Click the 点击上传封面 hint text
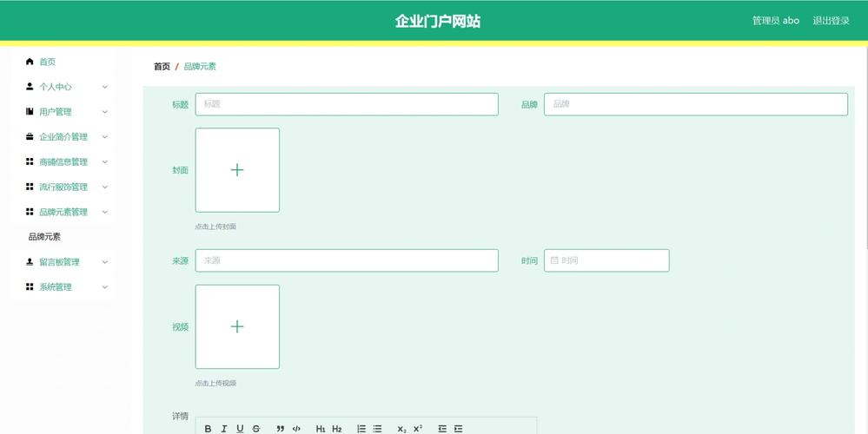The image size is (868, 434). [215, 227]
